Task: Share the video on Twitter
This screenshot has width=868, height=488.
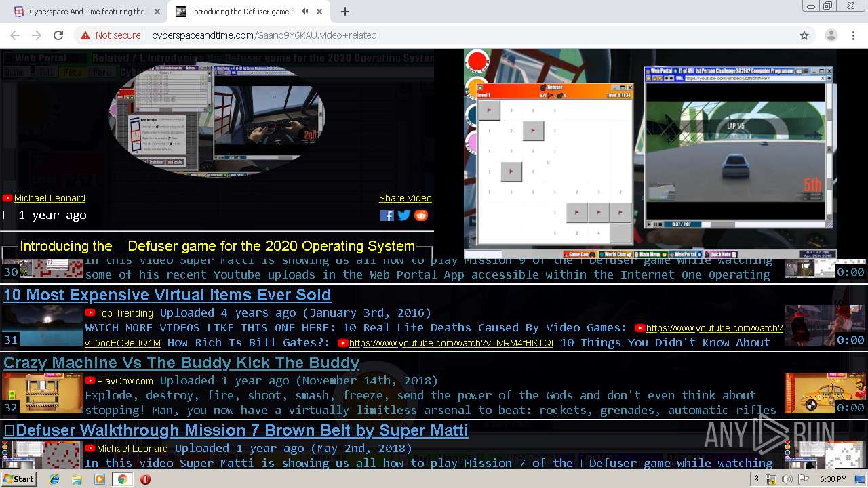Action: (404, 216)
